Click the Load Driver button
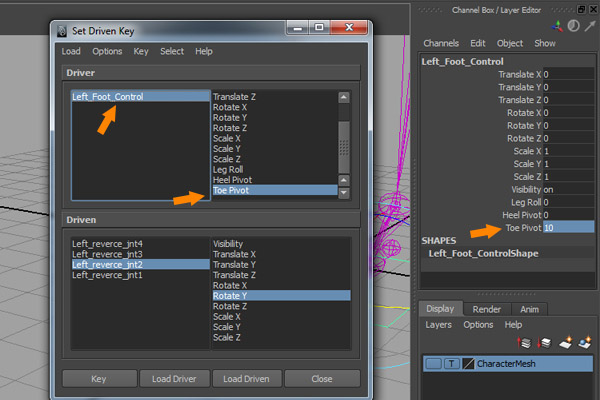The height and width of the screenshot is (400, 600). pos(174,379)
